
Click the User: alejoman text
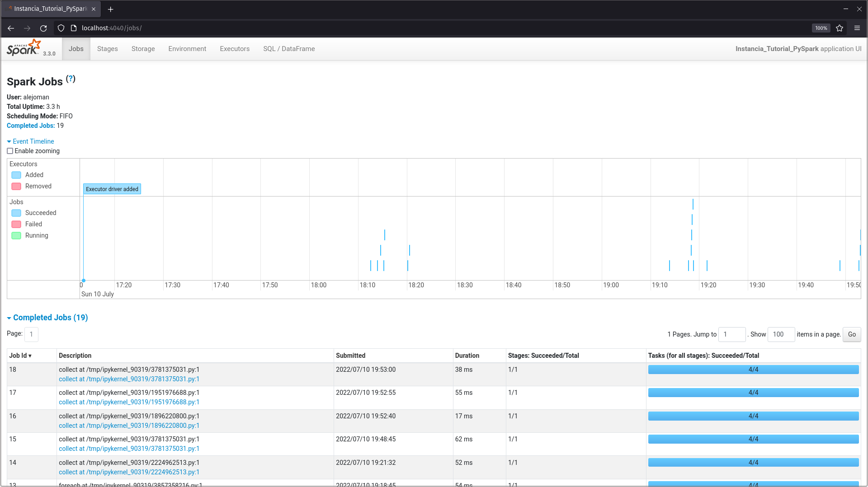[28, 97]
